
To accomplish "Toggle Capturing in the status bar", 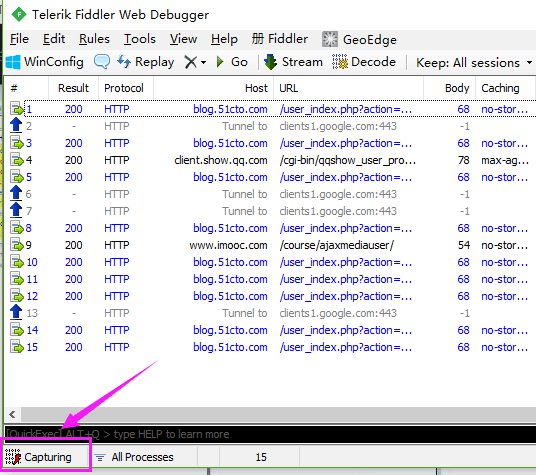I will [38, 457].
